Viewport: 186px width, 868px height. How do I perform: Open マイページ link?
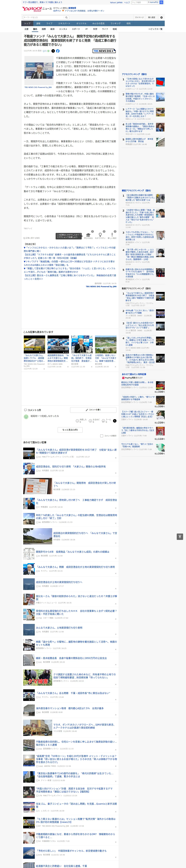tap(139, 18)
